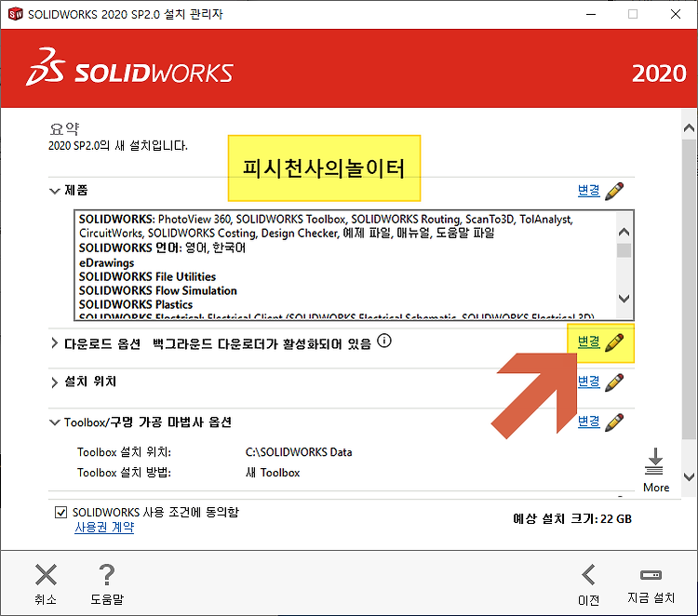
Task: Click 예상 설치 크기: 22 GB text
Action: 572,519
